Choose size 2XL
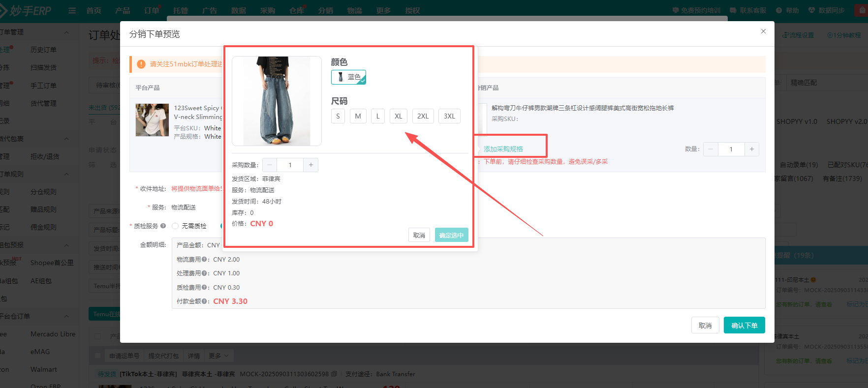This screenshot has height=388, width=868. tap(423, 116)
